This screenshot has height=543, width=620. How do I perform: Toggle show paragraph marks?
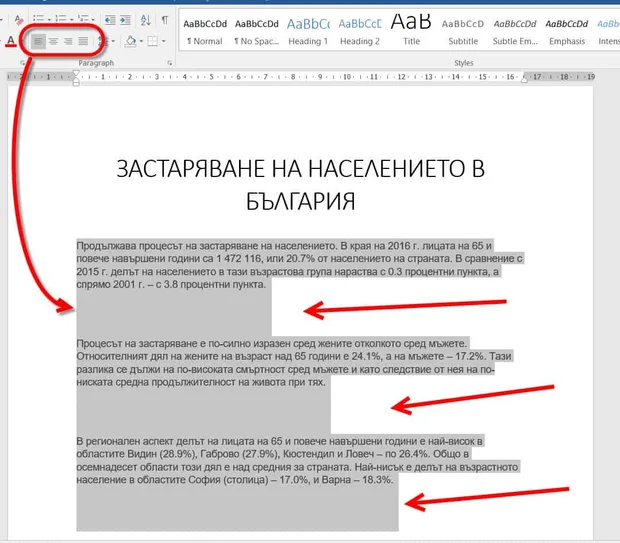coord(165,19)
